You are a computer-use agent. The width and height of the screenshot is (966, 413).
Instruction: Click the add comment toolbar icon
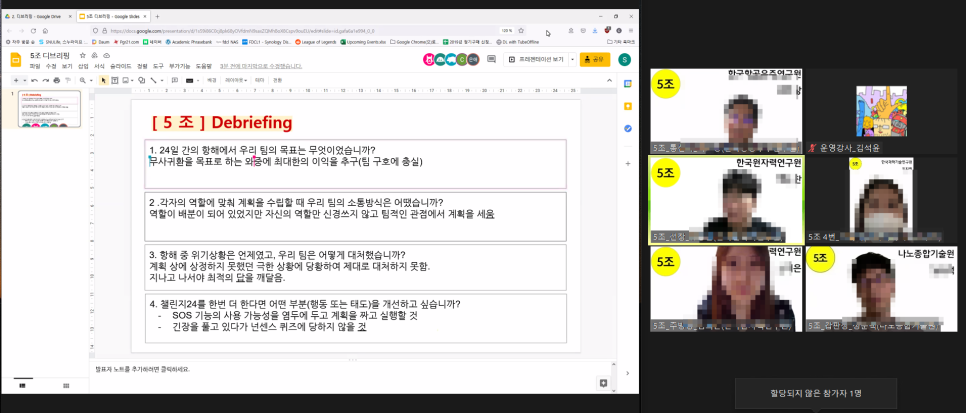(x=175, y=80)
